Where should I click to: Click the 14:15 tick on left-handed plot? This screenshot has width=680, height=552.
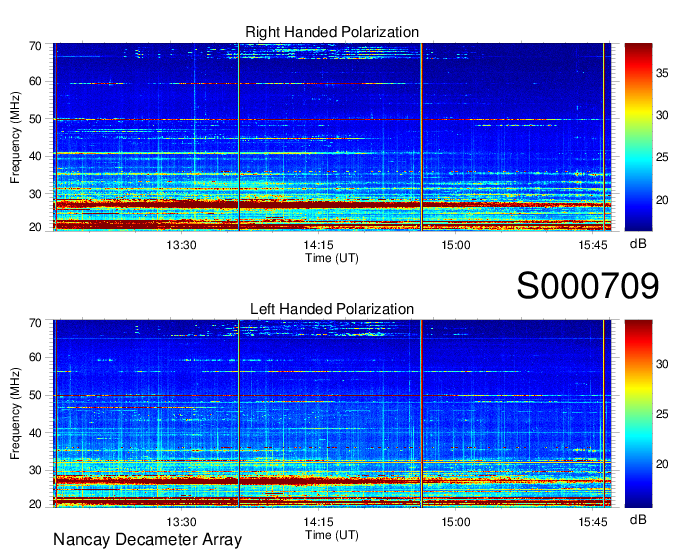tap(318, 522)
